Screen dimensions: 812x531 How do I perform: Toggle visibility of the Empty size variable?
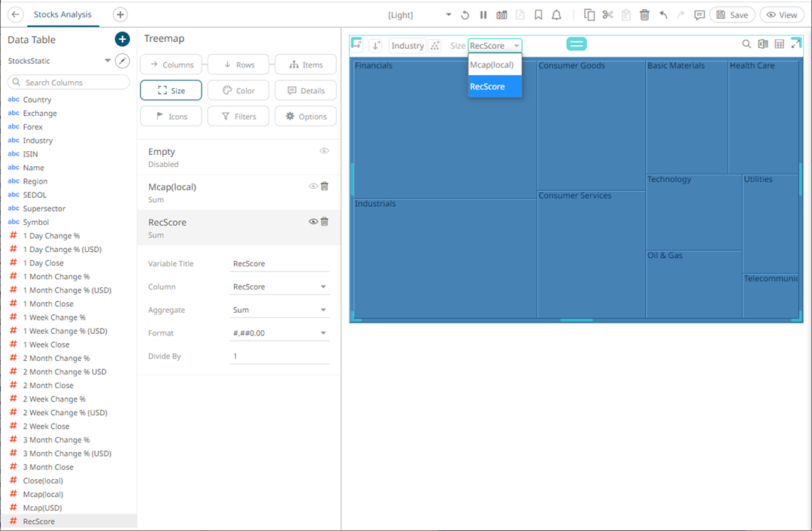(324, 150)
